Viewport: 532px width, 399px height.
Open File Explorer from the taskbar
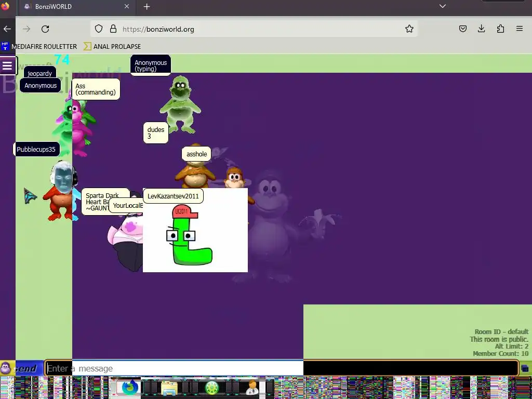169,388
